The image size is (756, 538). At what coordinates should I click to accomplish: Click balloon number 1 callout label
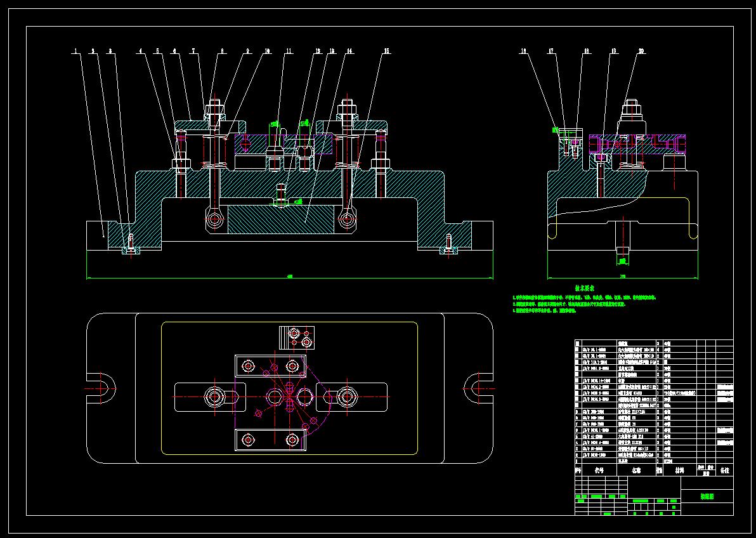(x=75, y=51)
